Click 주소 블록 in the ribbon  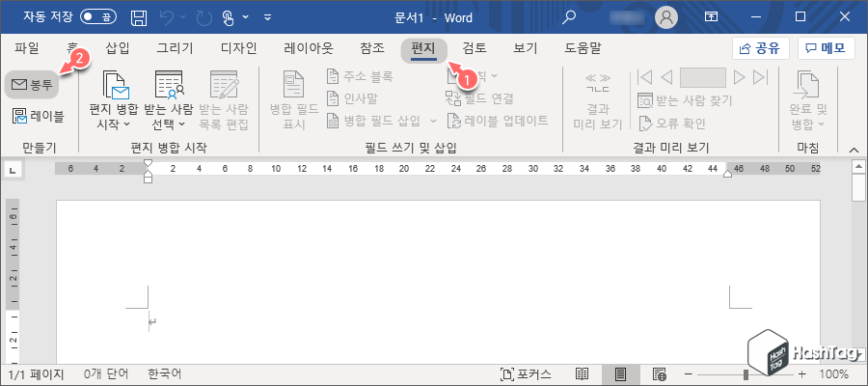[x=361, y=76]
